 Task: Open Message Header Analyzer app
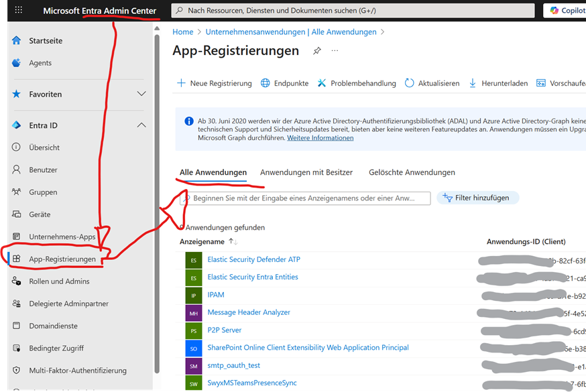coord(249,312)
